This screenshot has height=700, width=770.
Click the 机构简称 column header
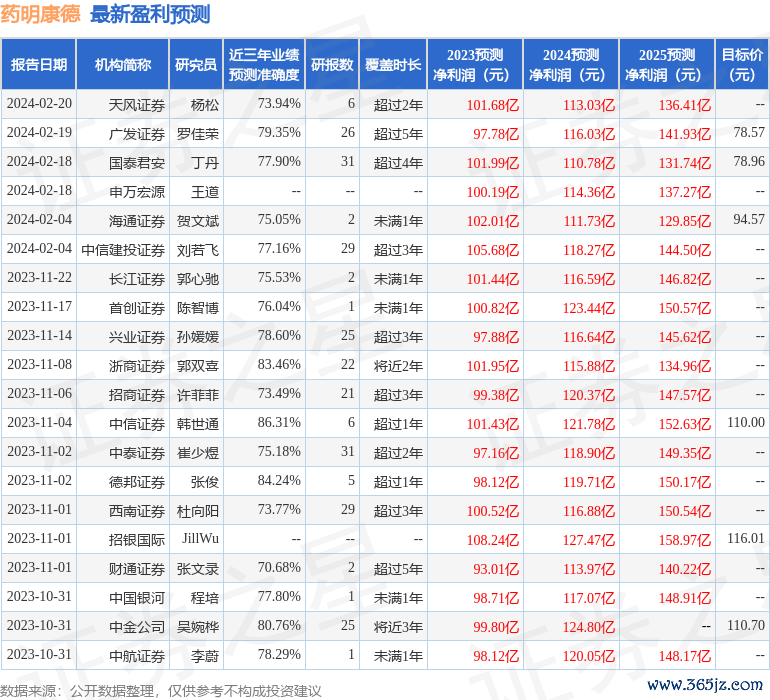[x=123, y=64]
